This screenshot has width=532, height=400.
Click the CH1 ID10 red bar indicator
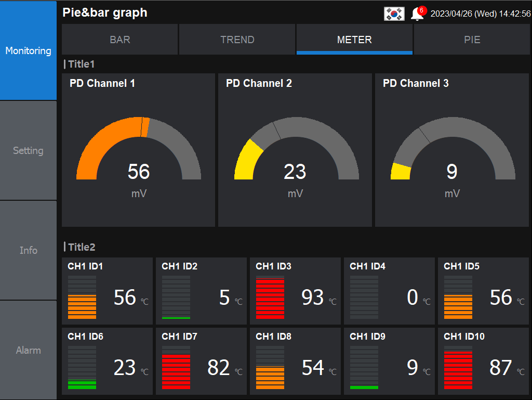pyautogui.click(x=458, y=368)
